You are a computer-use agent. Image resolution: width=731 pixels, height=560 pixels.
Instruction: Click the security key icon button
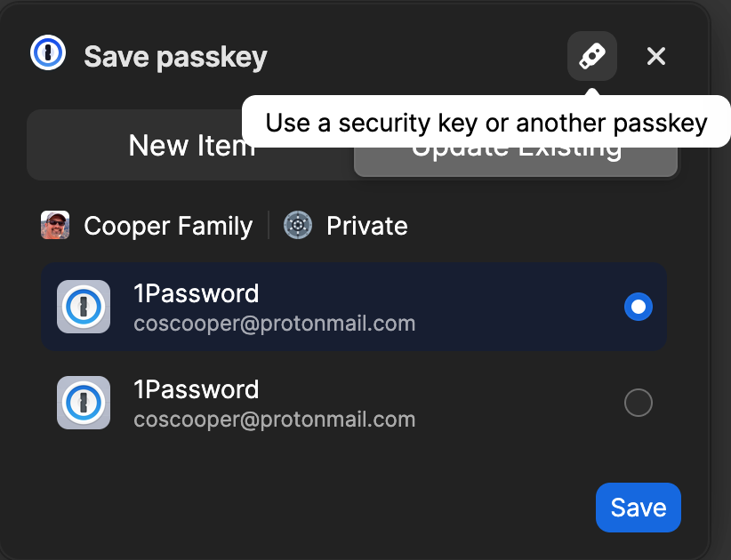tap(592, 56)
